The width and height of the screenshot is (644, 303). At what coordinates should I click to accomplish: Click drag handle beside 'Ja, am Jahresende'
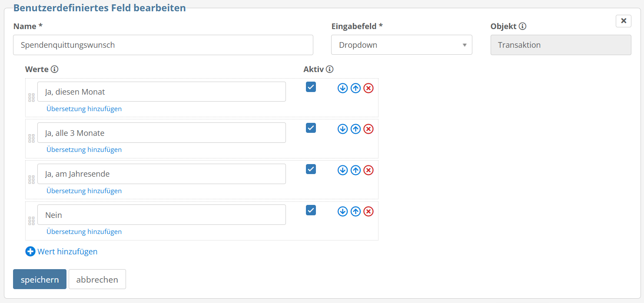(x=31, y=179)
